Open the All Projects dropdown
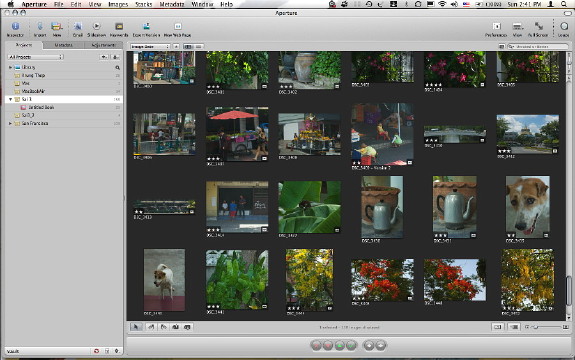This screenshot has width=575, height=360. click(35, 57)
